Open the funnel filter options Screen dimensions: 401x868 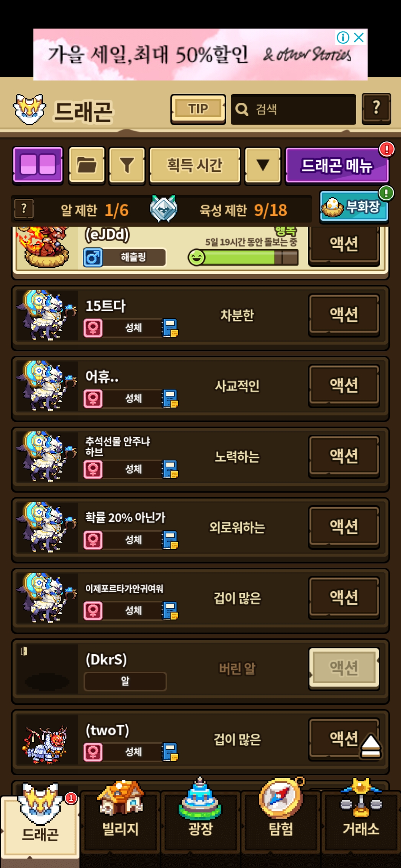(127, 165)
